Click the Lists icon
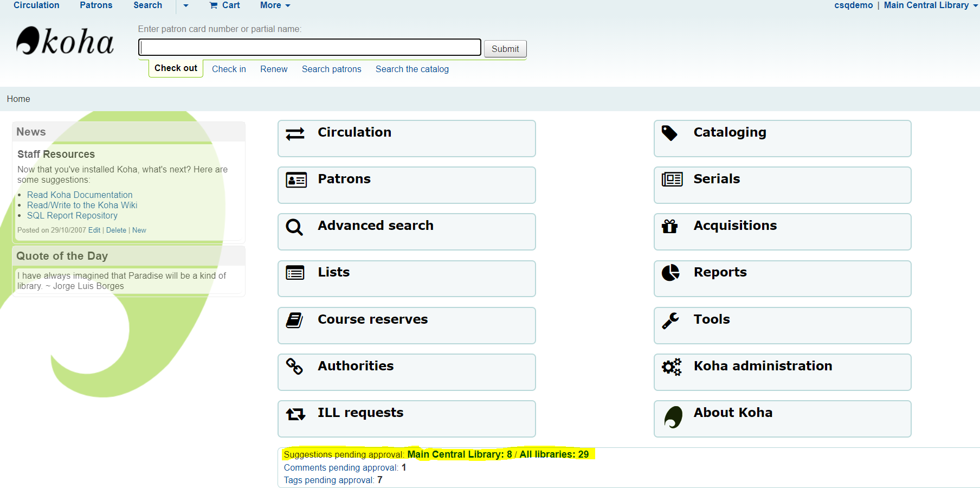The width and height of the screenshot is (980, 488). (295, 273)
